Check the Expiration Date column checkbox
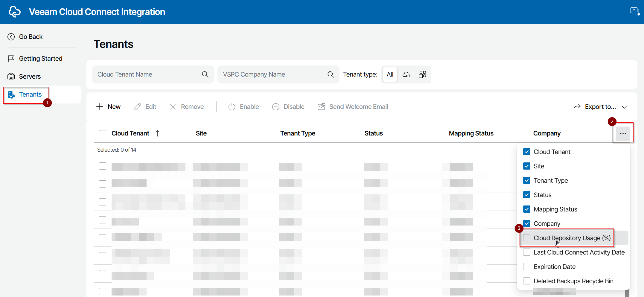 point(527,267)
